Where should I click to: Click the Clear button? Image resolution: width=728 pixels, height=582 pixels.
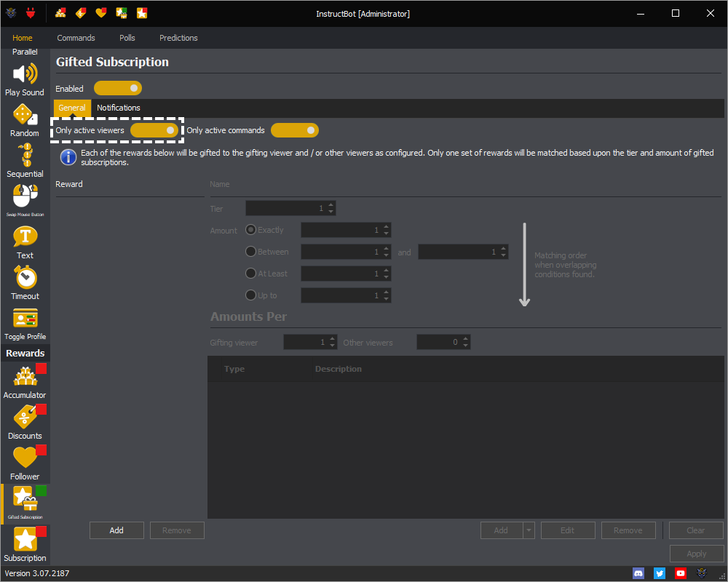(696, 530)
